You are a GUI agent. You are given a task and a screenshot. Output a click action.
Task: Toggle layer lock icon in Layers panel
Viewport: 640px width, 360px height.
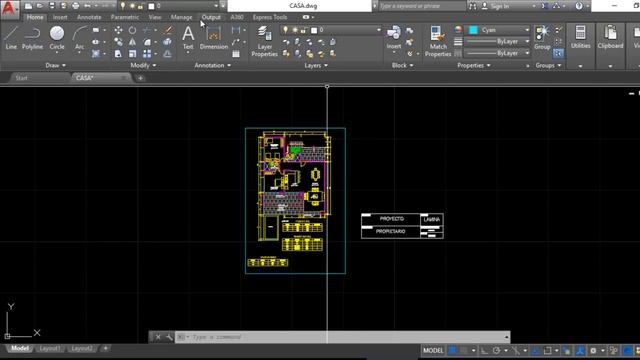(304, 30)
